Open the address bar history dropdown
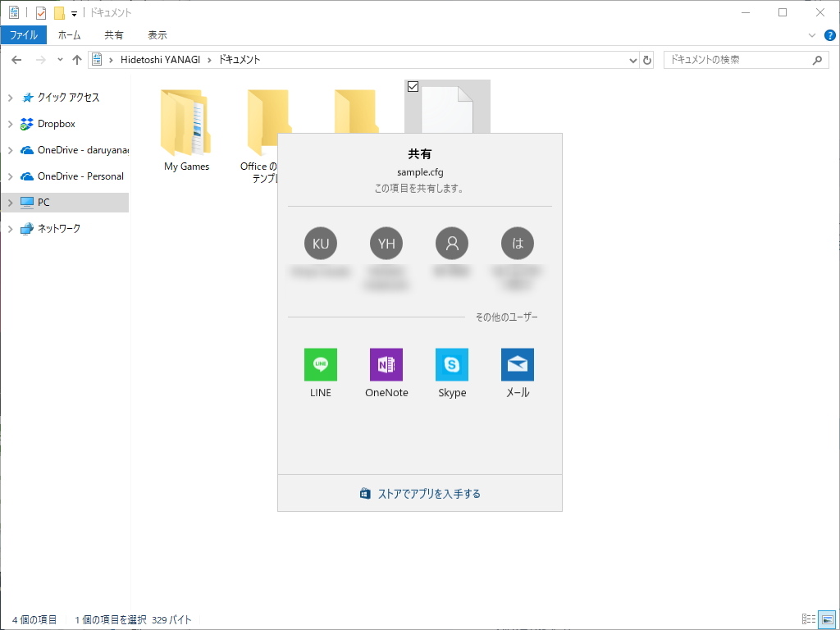Image resolution: width=840 pixels, height=630 pixels. coord(632,59)
